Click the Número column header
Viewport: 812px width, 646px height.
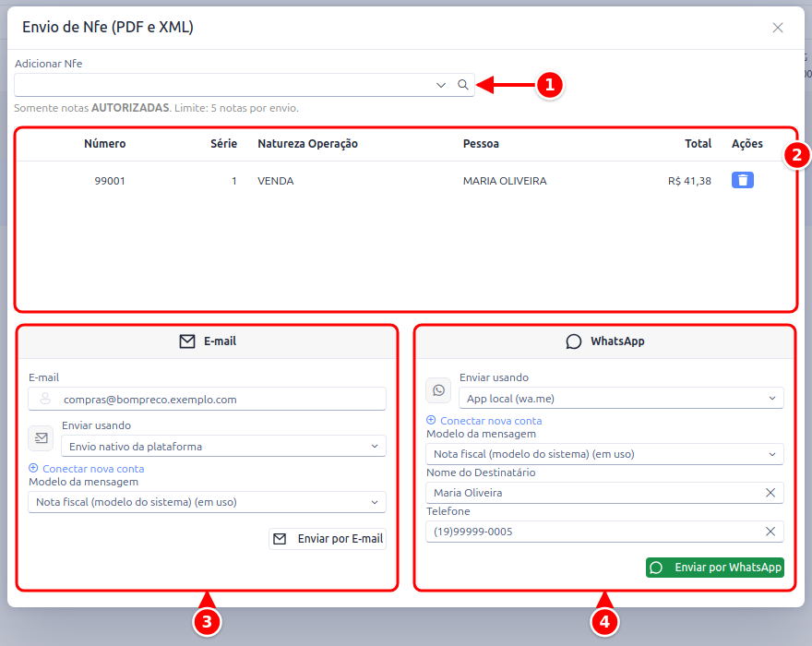click(x=105, y=143)
